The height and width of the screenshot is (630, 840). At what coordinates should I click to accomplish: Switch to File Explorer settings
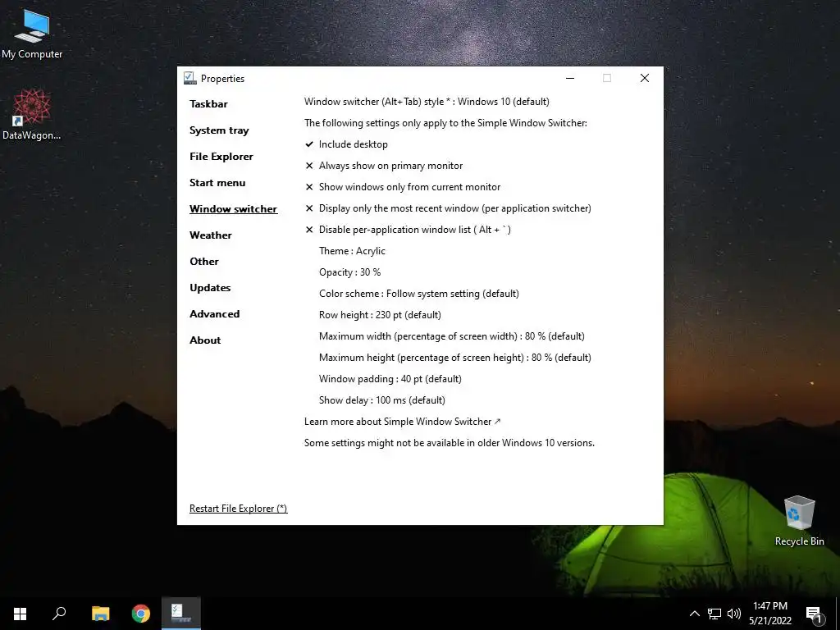click(221, 157)
